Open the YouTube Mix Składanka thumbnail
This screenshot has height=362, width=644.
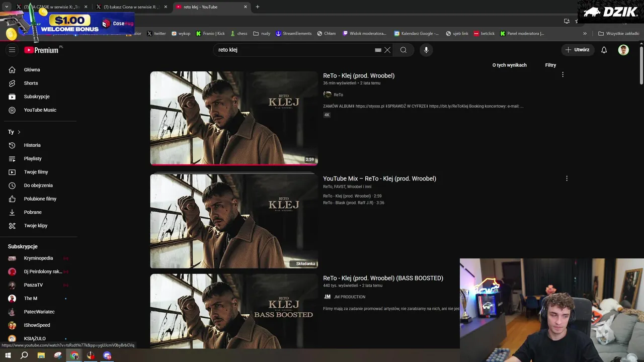(x=234, y=221)
